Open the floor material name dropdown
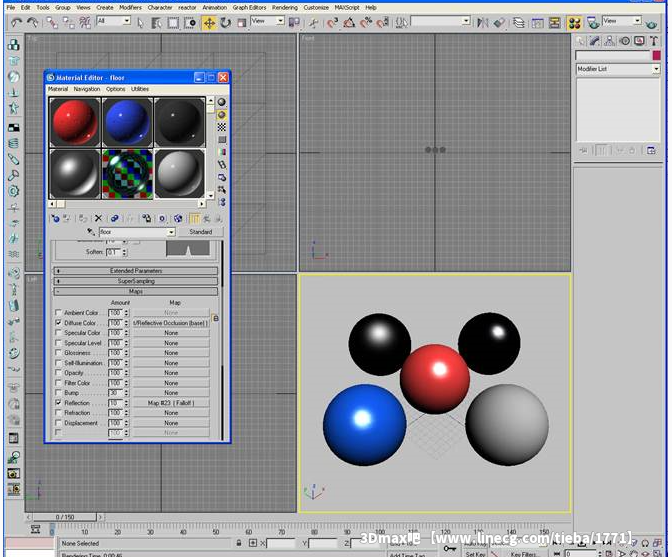672x557 pixels. click(171, 232)
